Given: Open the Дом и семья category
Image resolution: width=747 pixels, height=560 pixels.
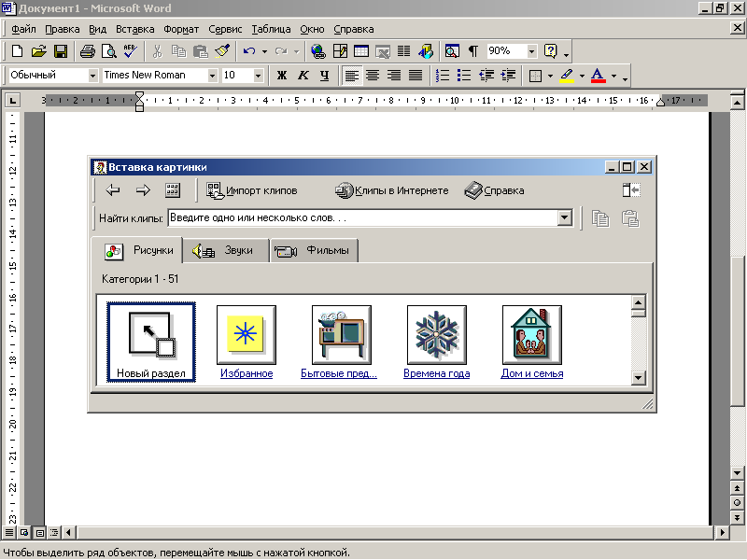Looking at the screenshot, I should pos(531,343).
